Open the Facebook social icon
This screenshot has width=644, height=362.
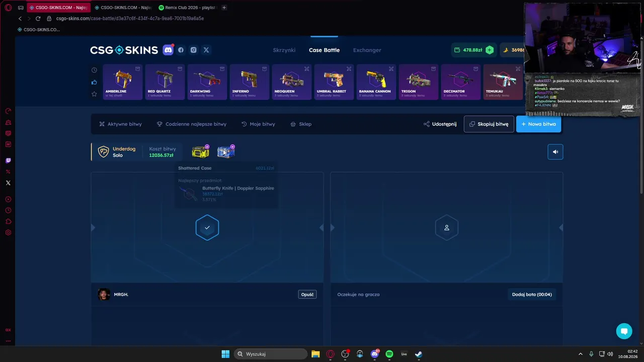pyautogui.click(x=181, y=50)
